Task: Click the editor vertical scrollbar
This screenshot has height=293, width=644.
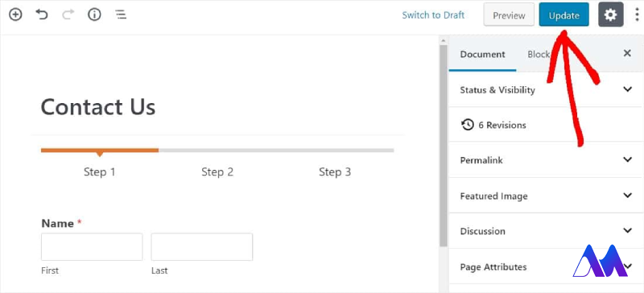Action: (444, 146)
